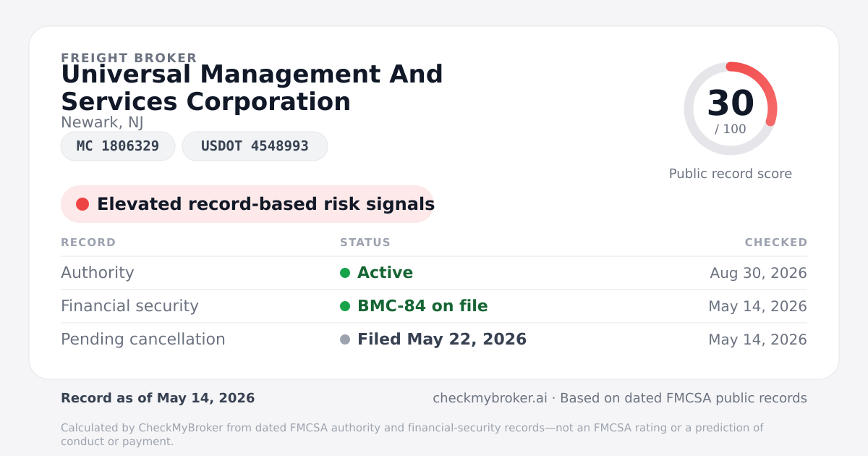Screen dimensions: 868x456
Task: Click the Elevated record-based risk signals banner
Action: pyautogui.click(x=247, y=204)
